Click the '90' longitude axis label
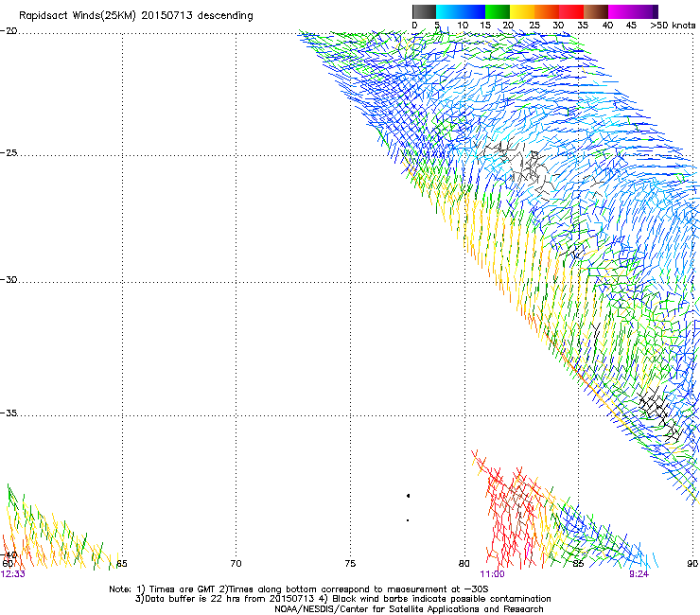This screenshot has width=700, height=615. click(x=692, y=564)
